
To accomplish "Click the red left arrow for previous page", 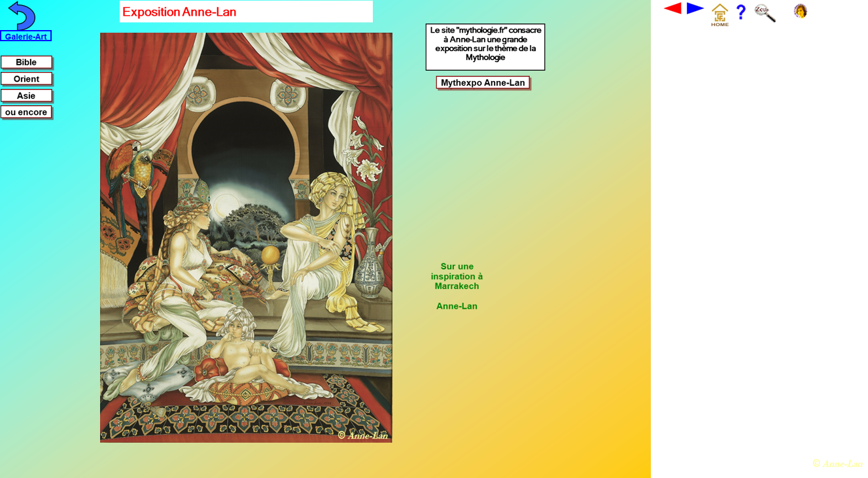I will click(x=672, y=9).
